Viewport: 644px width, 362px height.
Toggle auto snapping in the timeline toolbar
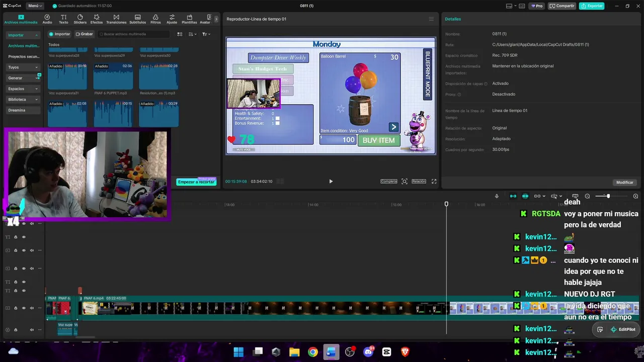pos(525,196)
